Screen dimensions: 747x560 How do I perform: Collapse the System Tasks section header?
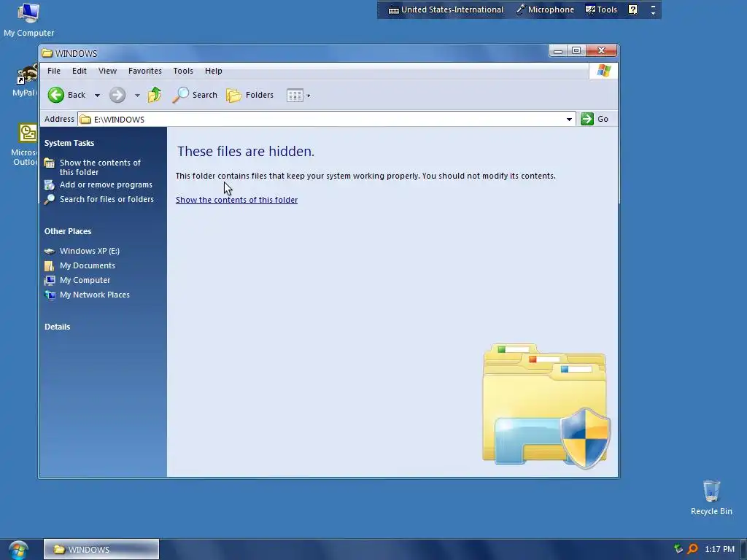click(69, 143)
